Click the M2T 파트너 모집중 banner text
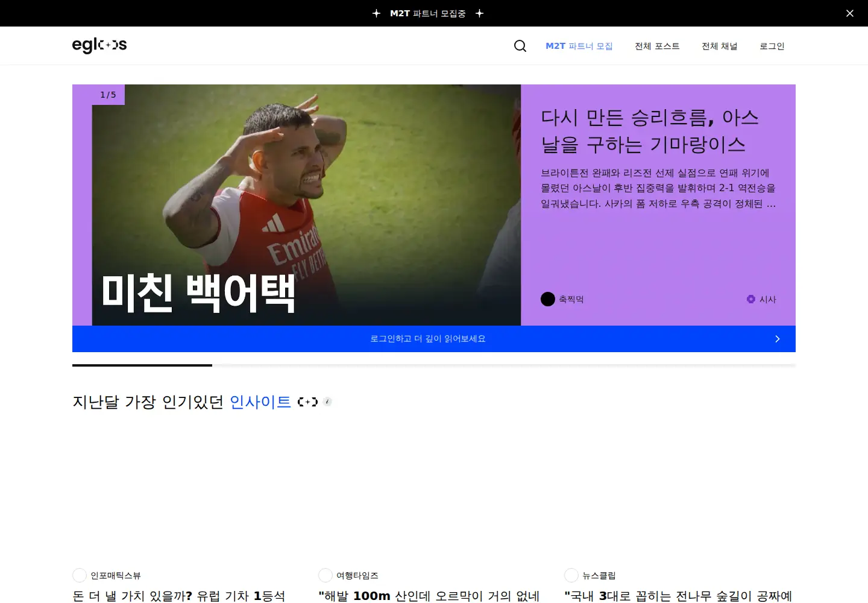This screenshot has width=868, height=603. [x=428, y=13]
